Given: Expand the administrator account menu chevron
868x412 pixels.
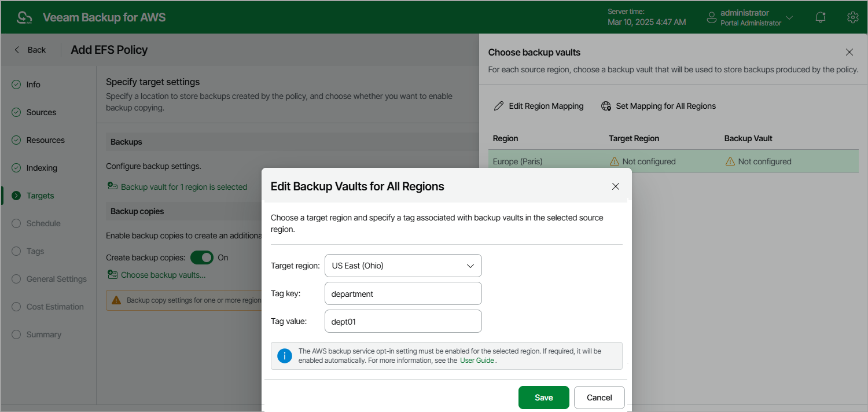Looking at the screenshot, I should [x=789, y=17].
